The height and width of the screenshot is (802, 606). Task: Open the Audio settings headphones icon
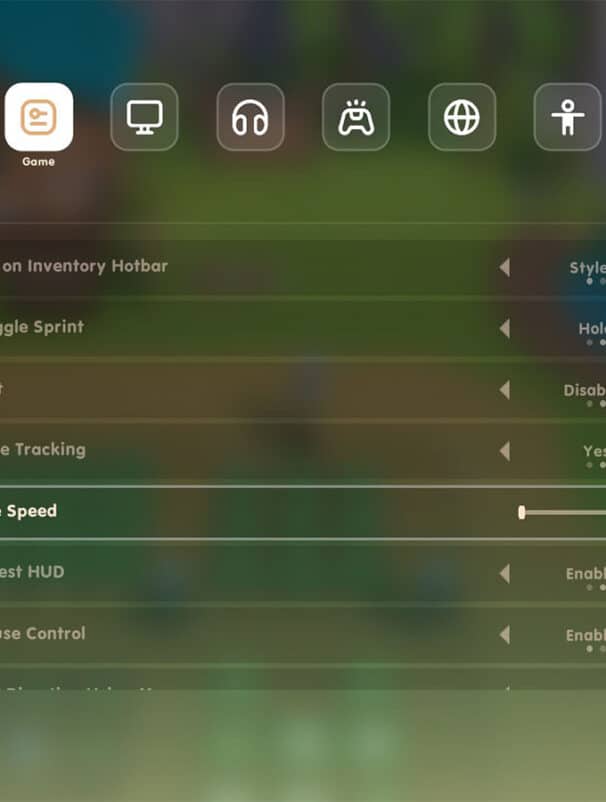pos(250,117)
